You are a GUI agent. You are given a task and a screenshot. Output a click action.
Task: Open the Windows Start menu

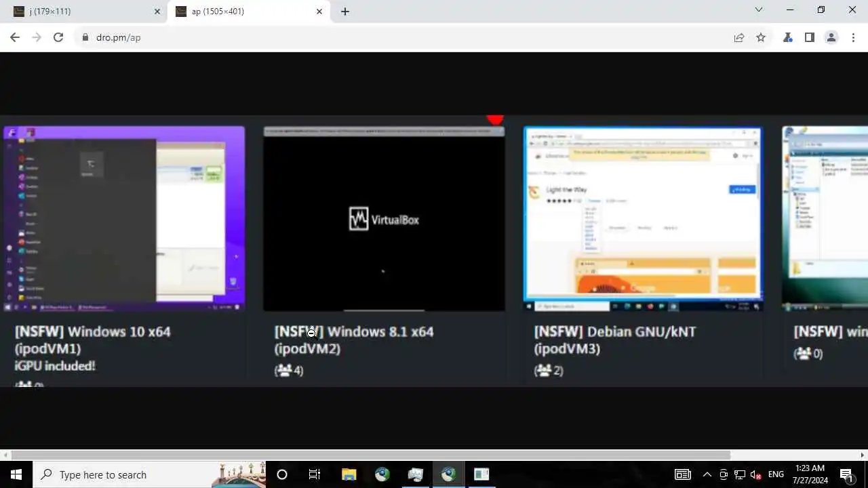click(x=16, y=474)
